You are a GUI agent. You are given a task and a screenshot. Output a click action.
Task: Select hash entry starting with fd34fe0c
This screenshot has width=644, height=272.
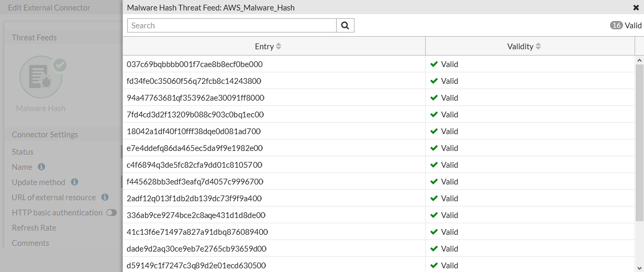[194, 81]
